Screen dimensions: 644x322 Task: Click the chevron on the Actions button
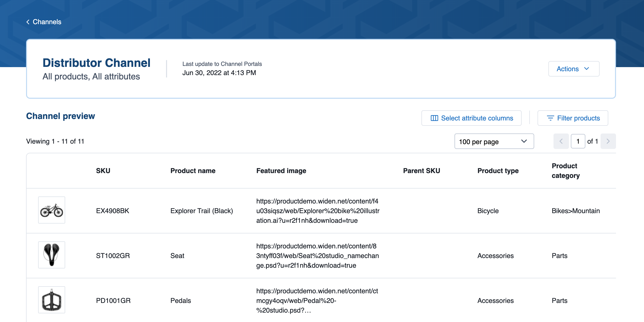click(x=587, y=69)
